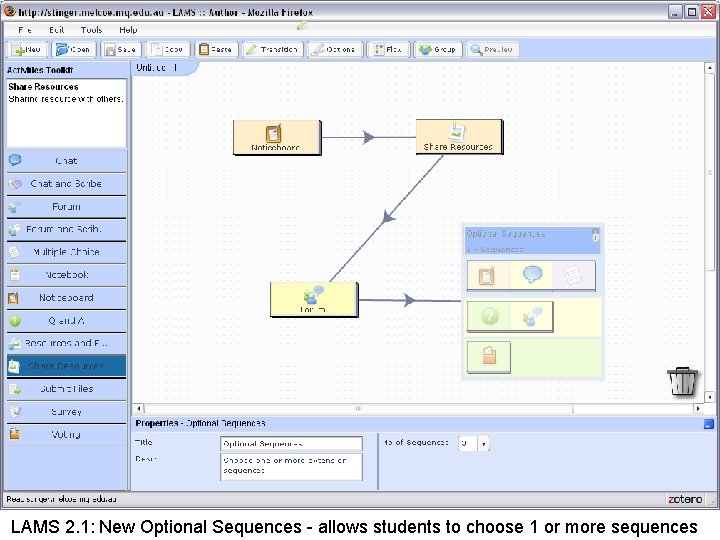Click the lock icon on Optional Sequences
The height and width of the screenshot is (540, 720).
coord(595,235)
